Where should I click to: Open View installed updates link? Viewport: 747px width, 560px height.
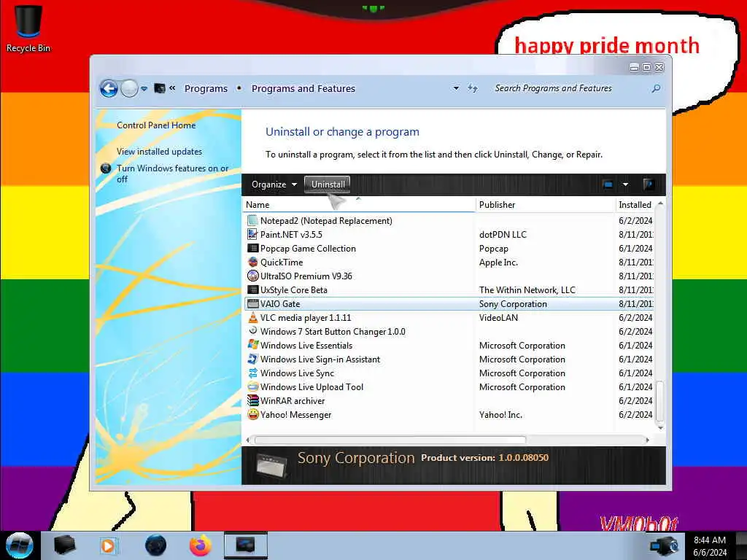[159, 152]
